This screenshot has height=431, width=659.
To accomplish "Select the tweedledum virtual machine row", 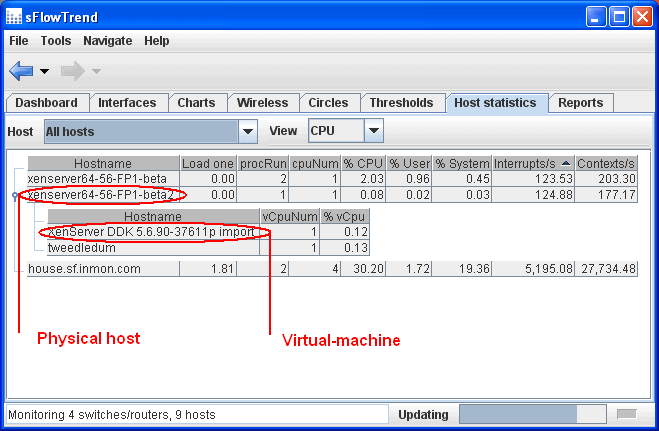I will (208, 248).
